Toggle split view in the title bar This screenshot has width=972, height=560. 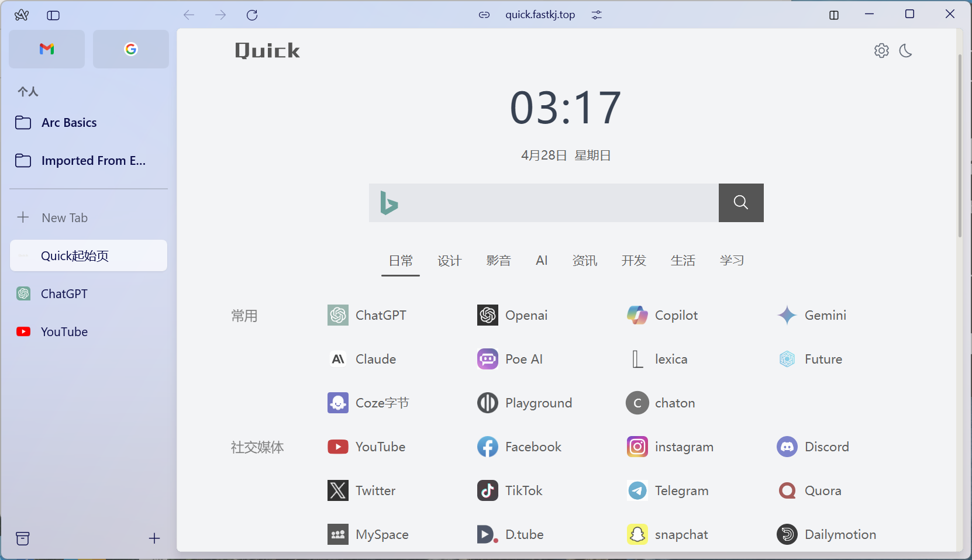tap(834, 15)
